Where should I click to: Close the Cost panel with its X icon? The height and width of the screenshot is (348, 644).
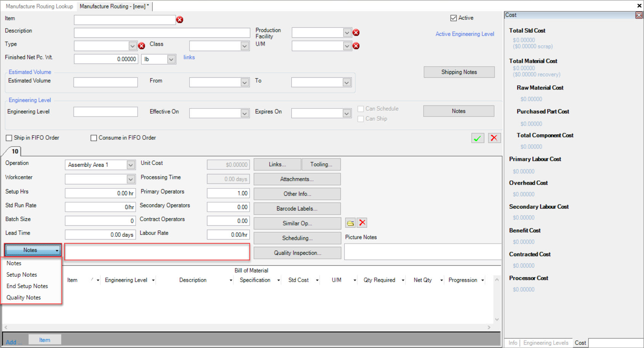pos(639,15)
